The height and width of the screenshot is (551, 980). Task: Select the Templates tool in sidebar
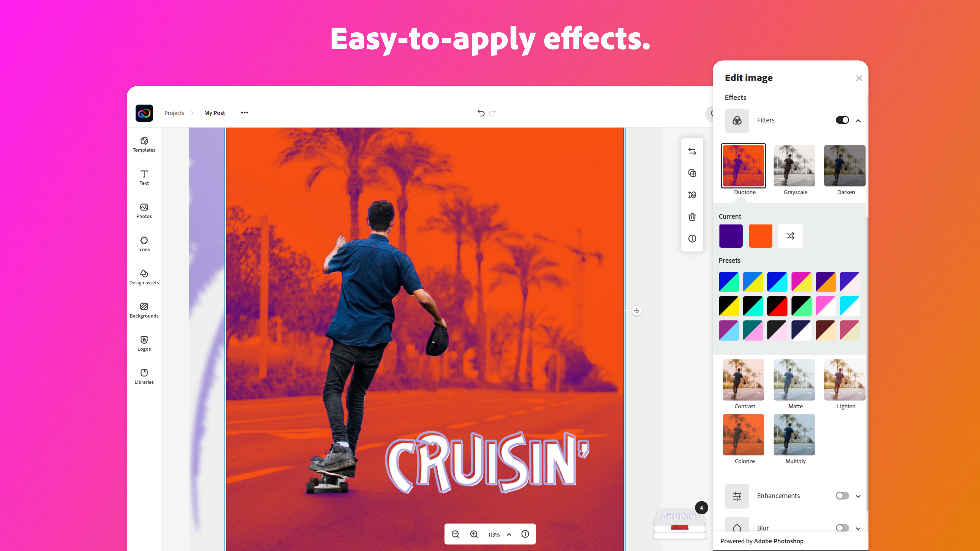click(x=143, y=144)
